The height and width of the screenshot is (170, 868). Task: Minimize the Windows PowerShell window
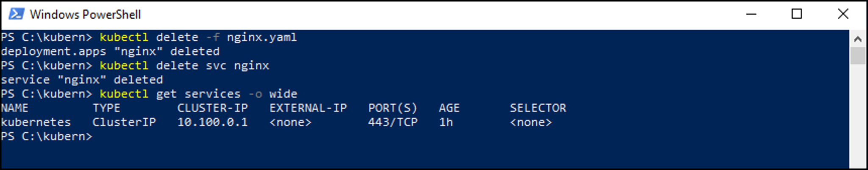tap(751, 14)
